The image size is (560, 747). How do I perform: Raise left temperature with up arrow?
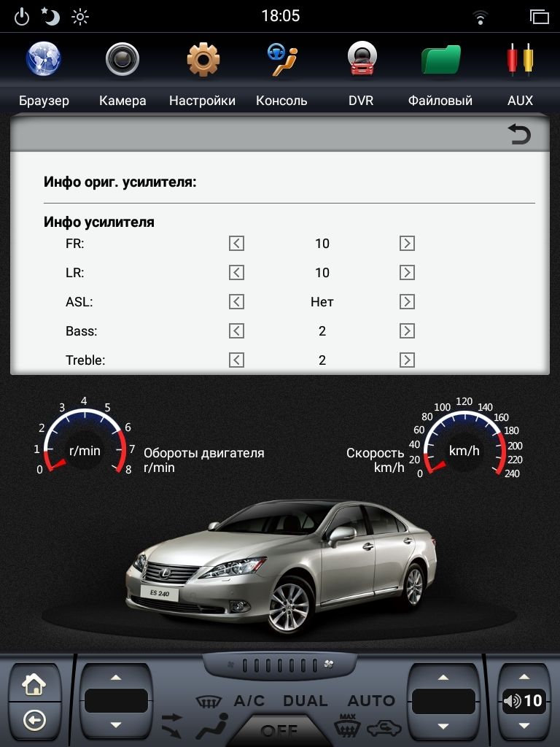click(x=116, y=677)
